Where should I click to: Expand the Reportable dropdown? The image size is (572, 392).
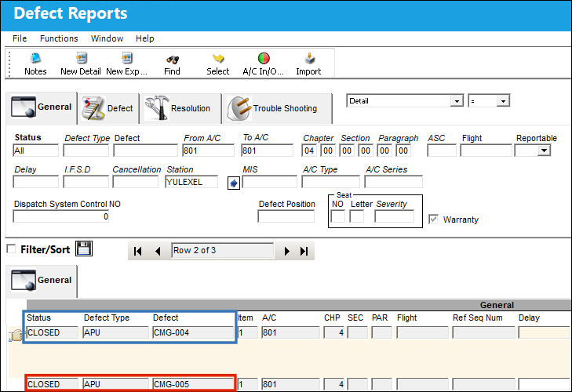[544, 151]
